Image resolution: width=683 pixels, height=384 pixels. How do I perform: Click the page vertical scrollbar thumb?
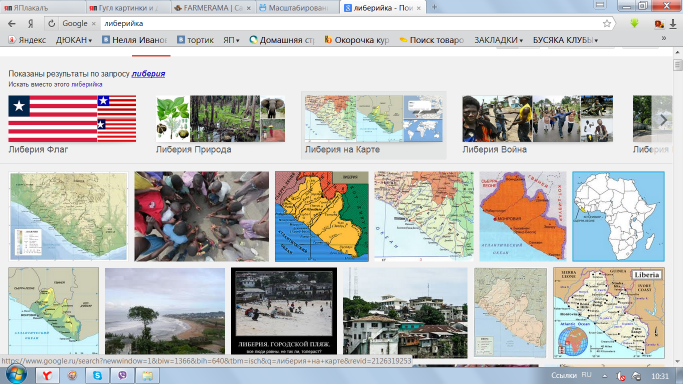pyautogui.click(x=677, y=65)
